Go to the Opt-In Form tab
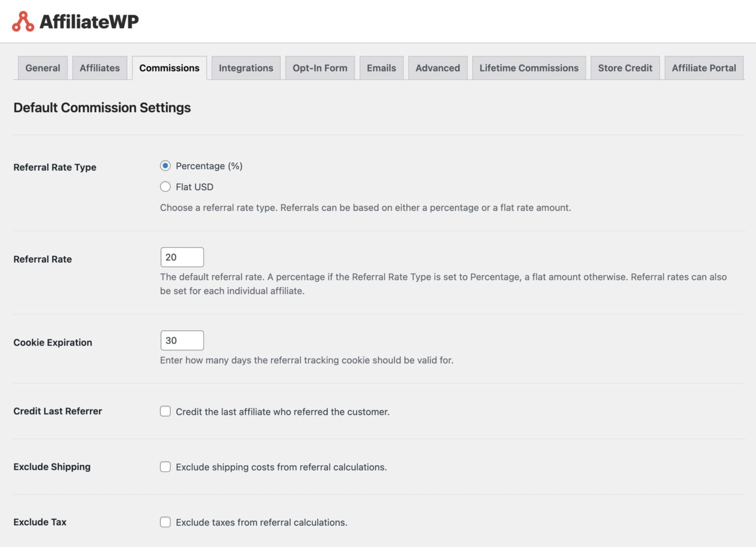The height and width of the screenshot is (547, 756). 320,68
